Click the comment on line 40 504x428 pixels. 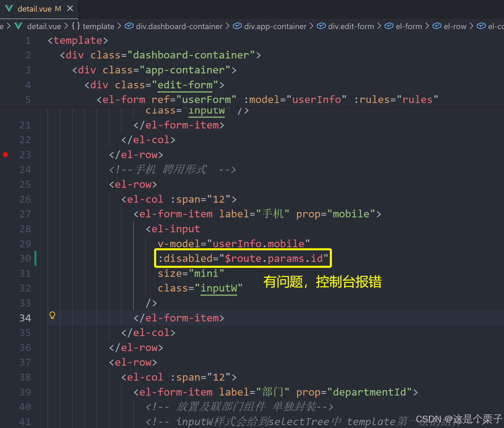click(240, 407)
